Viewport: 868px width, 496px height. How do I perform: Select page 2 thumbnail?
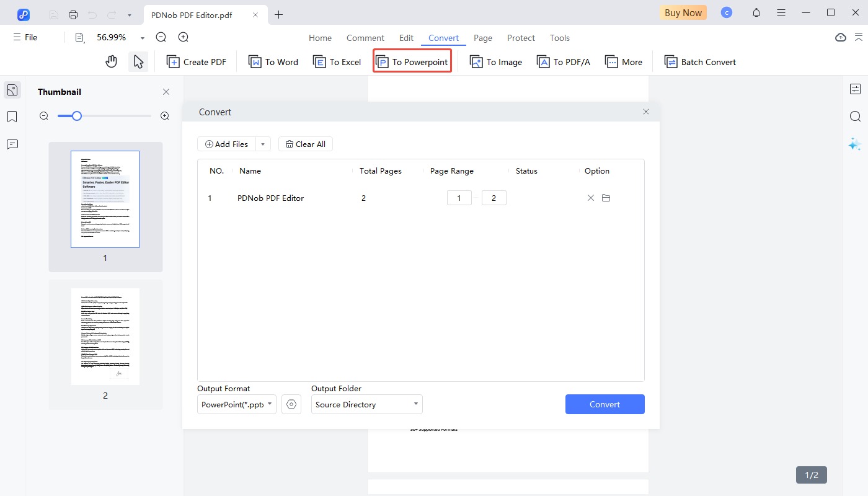point(105,337)
